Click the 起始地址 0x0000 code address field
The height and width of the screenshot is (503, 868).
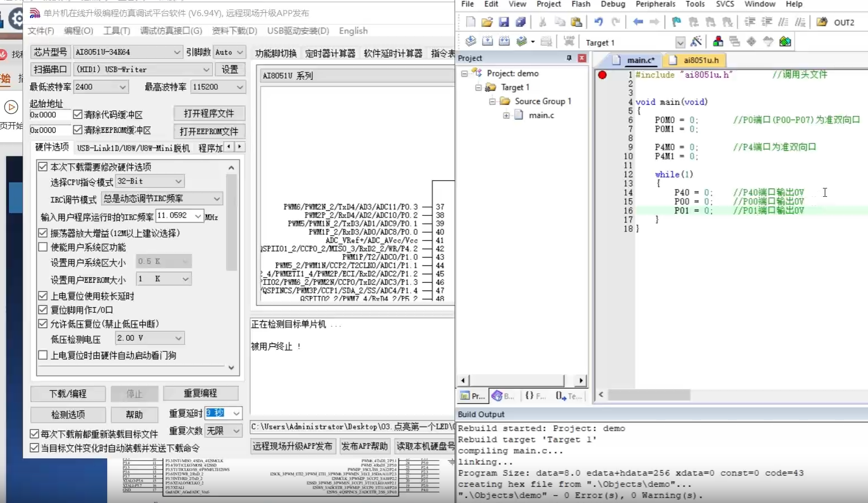[50, 115]
